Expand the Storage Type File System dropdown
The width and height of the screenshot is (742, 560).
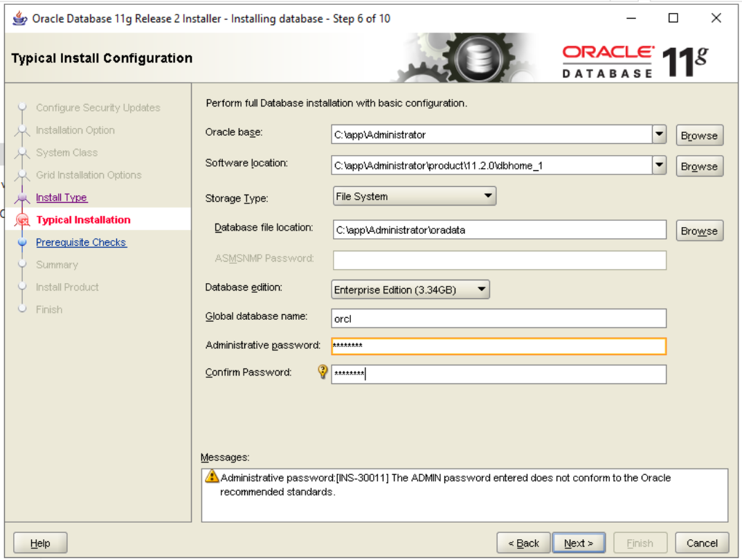pos(414,196)
